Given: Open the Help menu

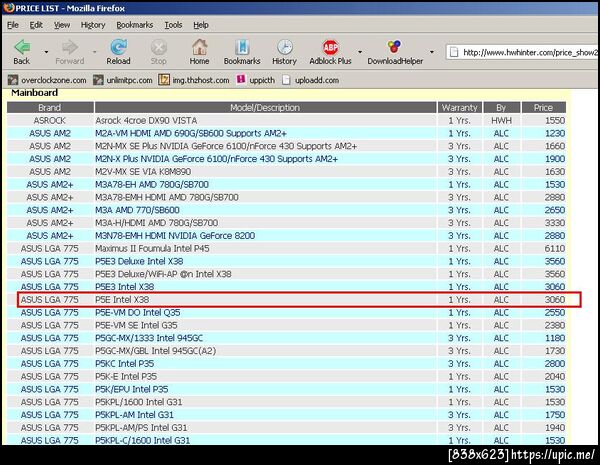Looking at the screenshot, I should (201, 25).
